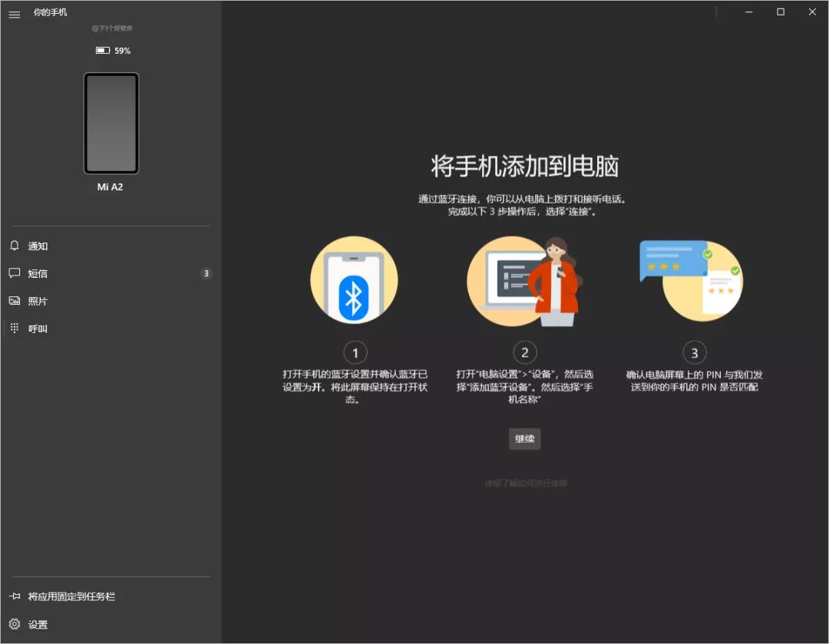Click the numbered circle for step 2
Screen dimensions: 829x644
(x=524, y=352)
